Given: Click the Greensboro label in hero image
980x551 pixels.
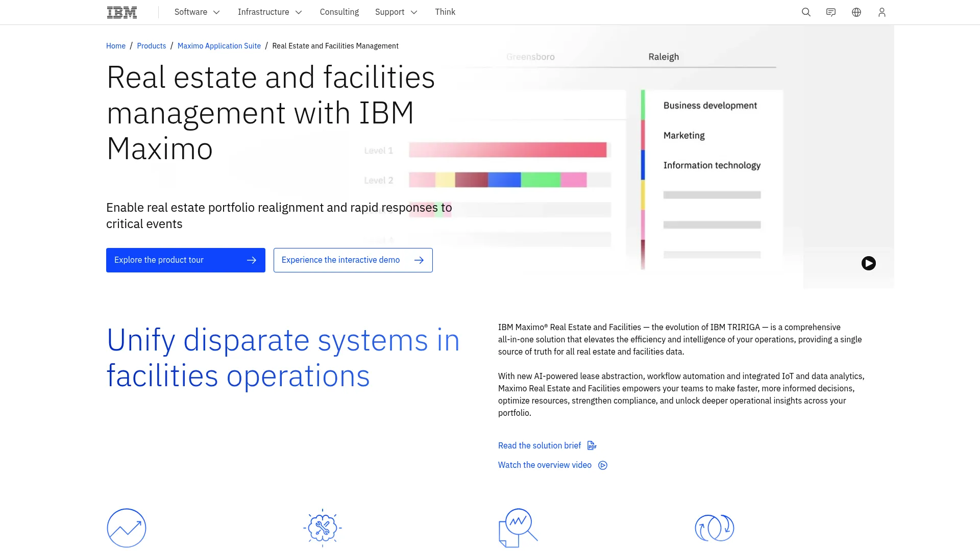Looking at the screenshot, I should [530, 57].
